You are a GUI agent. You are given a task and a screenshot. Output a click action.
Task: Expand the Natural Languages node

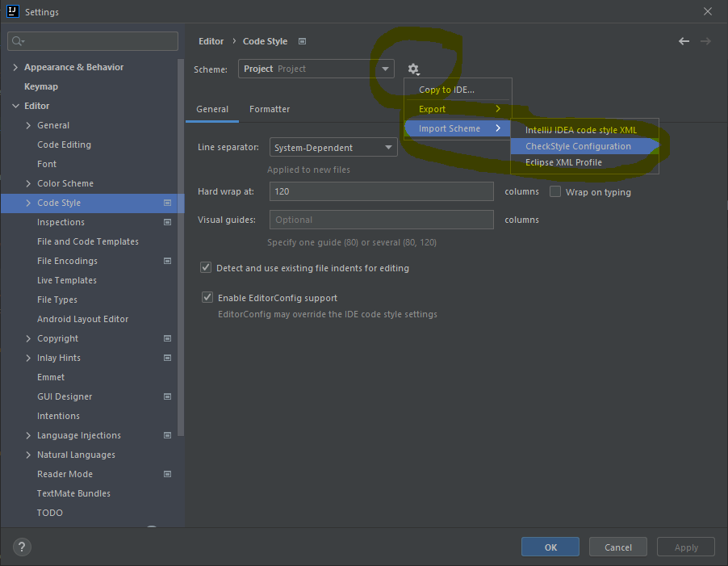click(x=28, y=455)
